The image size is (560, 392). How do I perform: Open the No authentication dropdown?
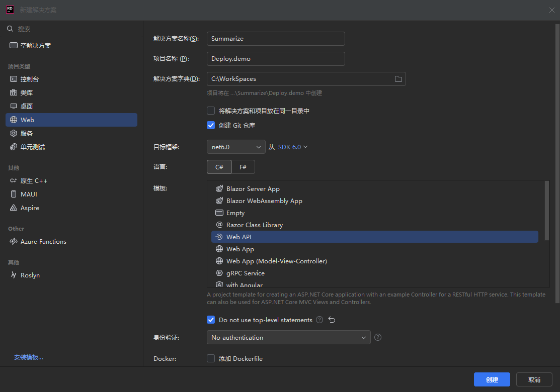[288, 337]
